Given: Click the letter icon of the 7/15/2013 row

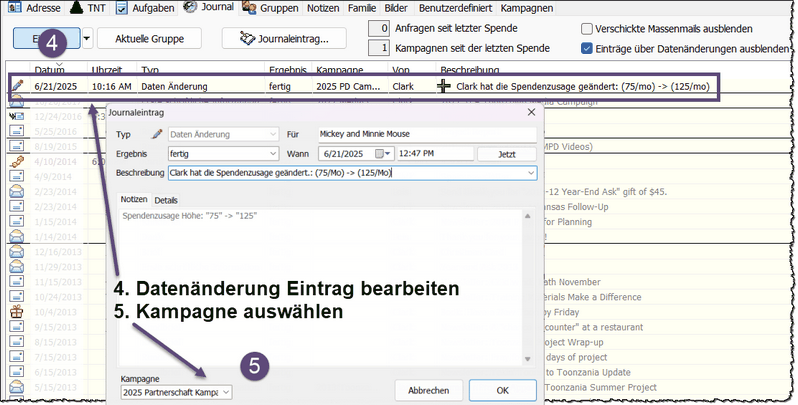Looking at the screenshot, I should (x=17, y=357).
